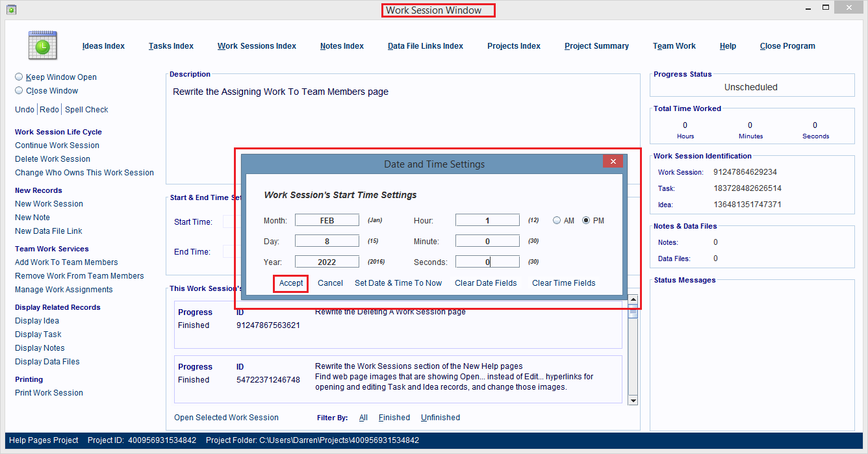Select the Keep Window Open option
The height and width of the screenshot is (454, 868).
point(19,77)
